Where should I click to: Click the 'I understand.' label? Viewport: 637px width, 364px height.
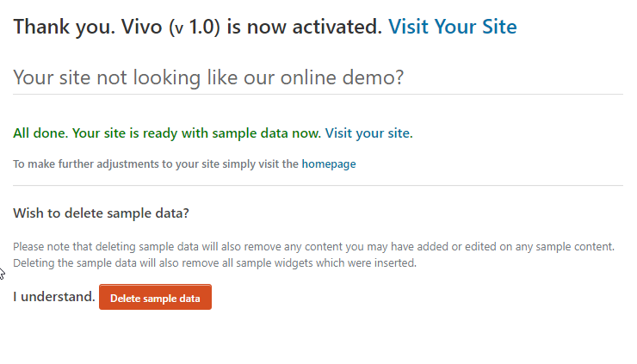[54, 297]
